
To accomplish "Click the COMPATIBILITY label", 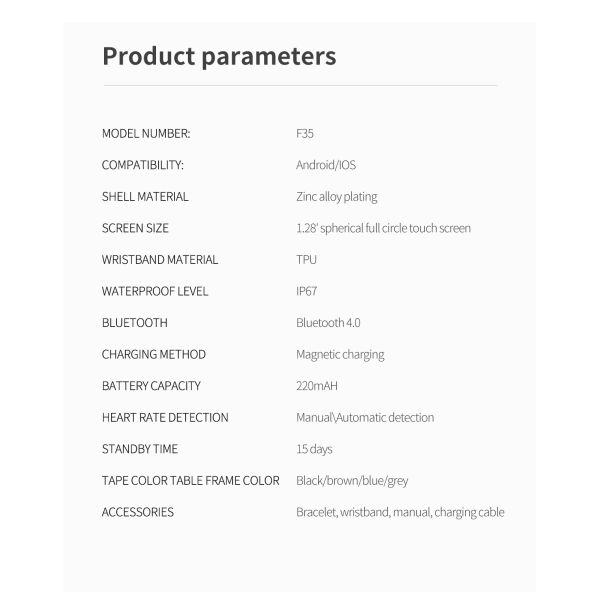I will (x=143, y=165).
